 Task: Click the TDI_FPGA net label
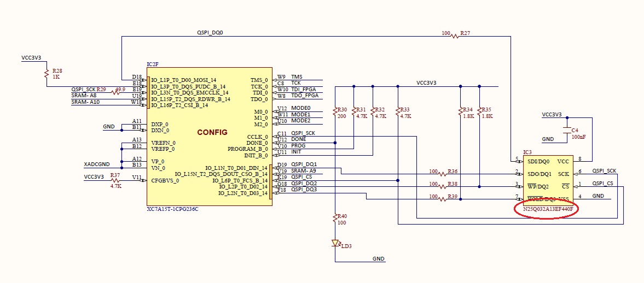click(x=303, y=90)
